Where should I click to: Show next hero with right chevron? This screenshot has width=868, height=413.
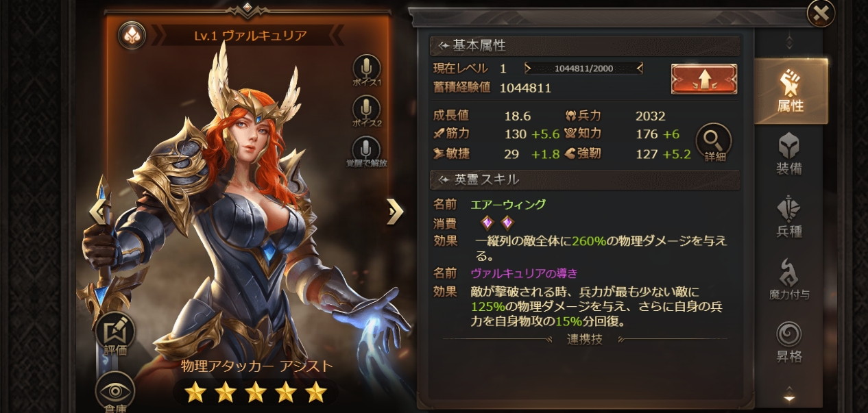point(395,212)
